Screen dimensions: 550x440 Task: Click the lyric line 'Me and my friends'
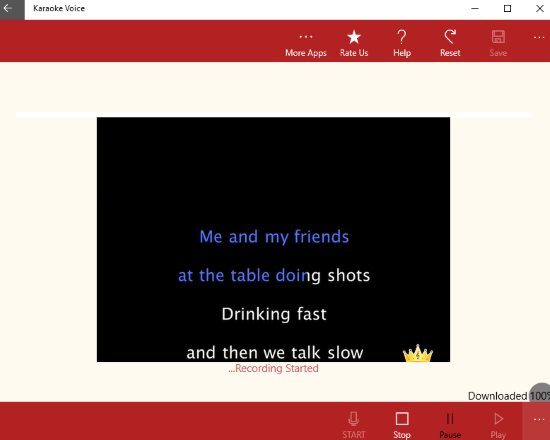coord(274,236)
